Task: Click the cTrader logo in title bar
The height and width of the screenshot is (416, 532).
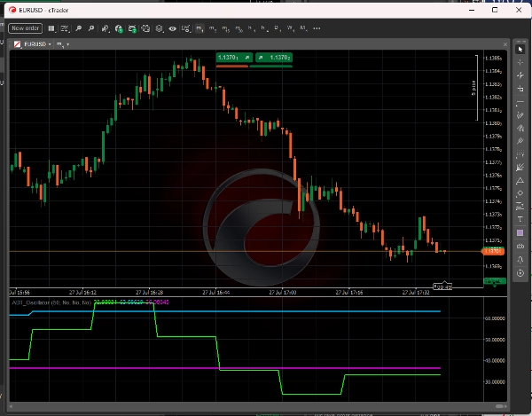Action: 12,10
